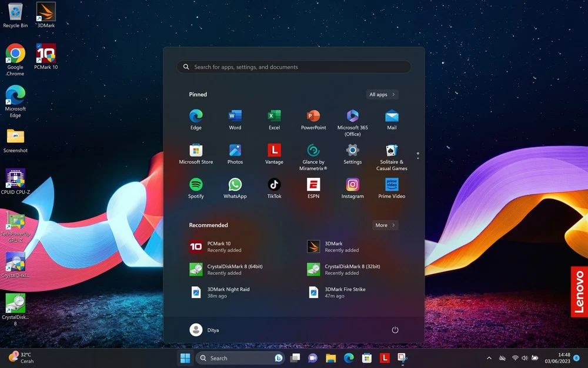Image resolution: width=588 pixels, height=368 pixels.
Task: Open the pinned Excel app
Action: pyautogui.click(x=274, y=120)
